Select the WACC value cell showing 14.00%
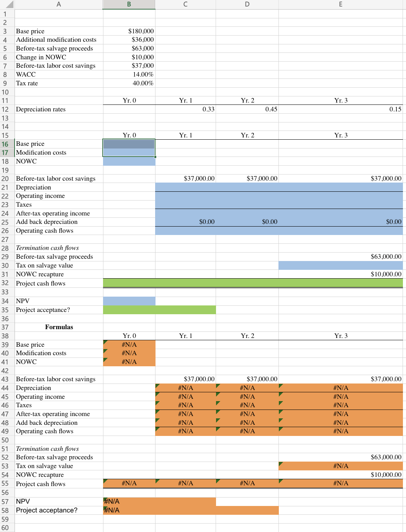 pyautogui.click(x=129, y=74)
